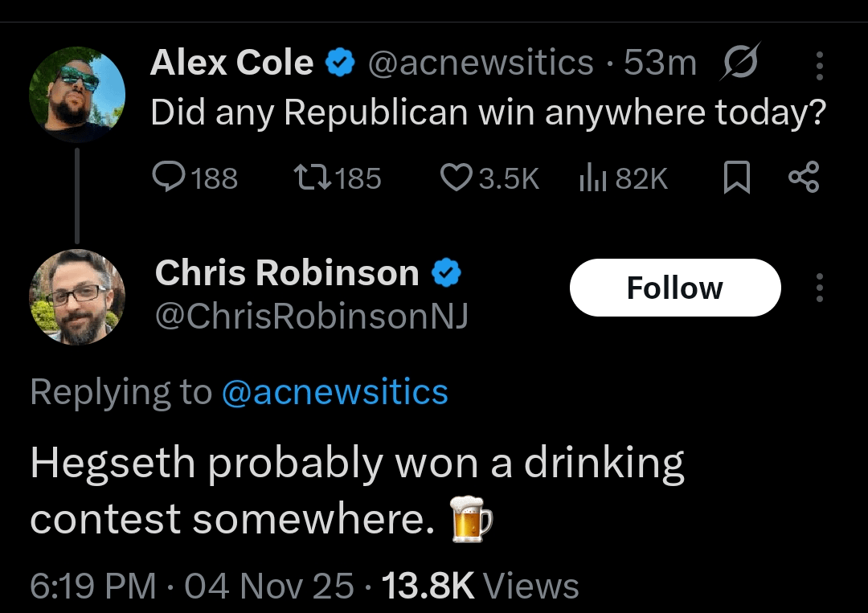Click the 13.8K Views count
Screen dimensions: 868x613
pos(480,586)
